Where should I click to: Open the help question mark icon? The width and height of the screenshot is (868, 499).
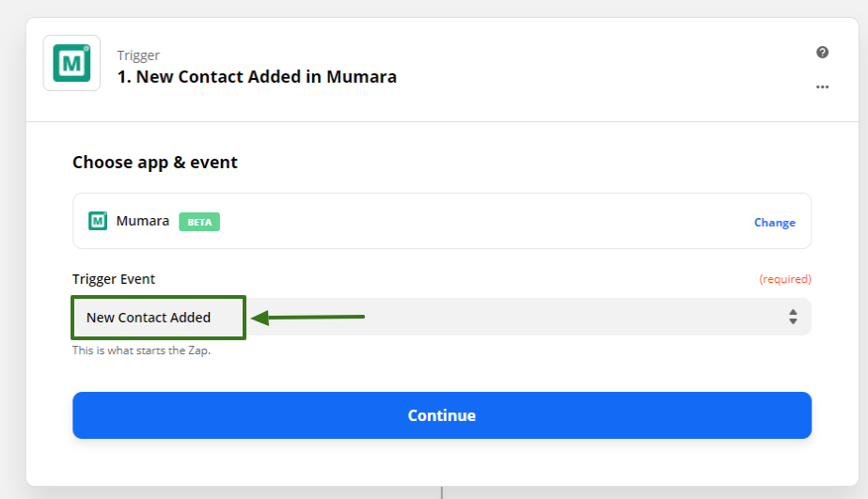(822, 53)
